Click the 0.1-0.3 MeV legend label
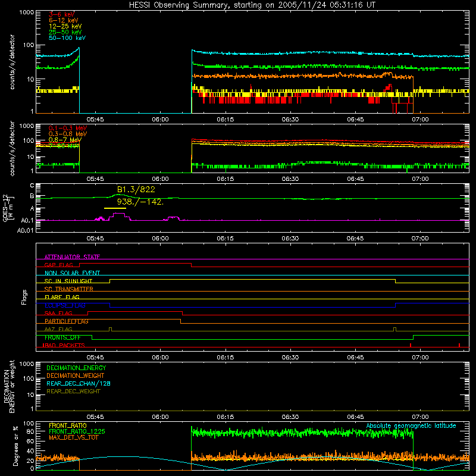 (68, 128)
